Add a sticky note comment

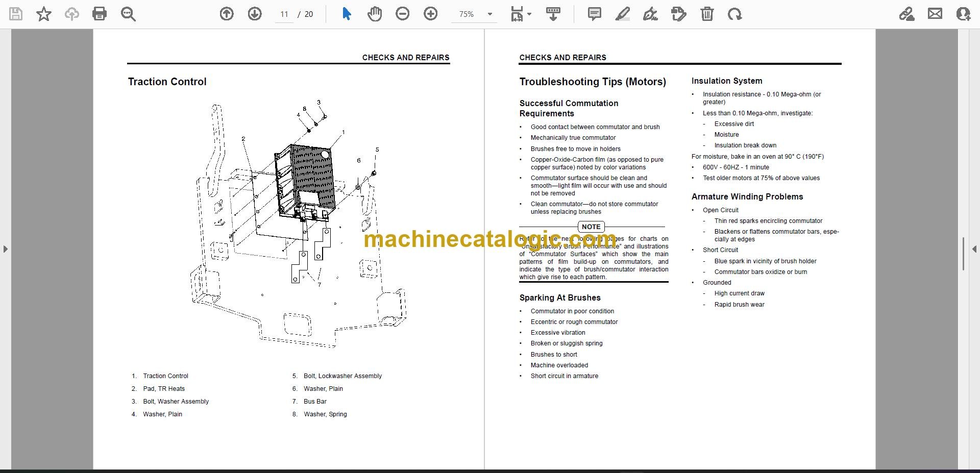[595, 14]
